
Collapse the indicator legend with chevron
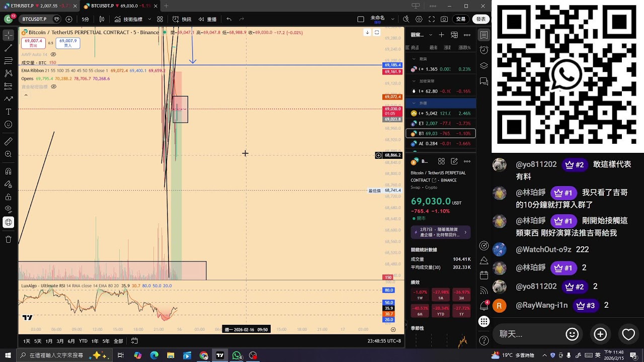26,95
